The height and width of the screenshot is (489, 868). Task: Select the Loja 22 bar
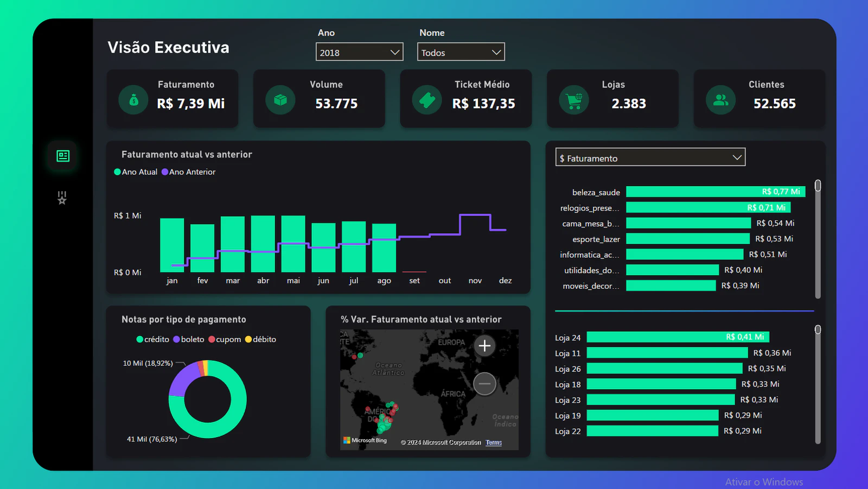[653, 431]
